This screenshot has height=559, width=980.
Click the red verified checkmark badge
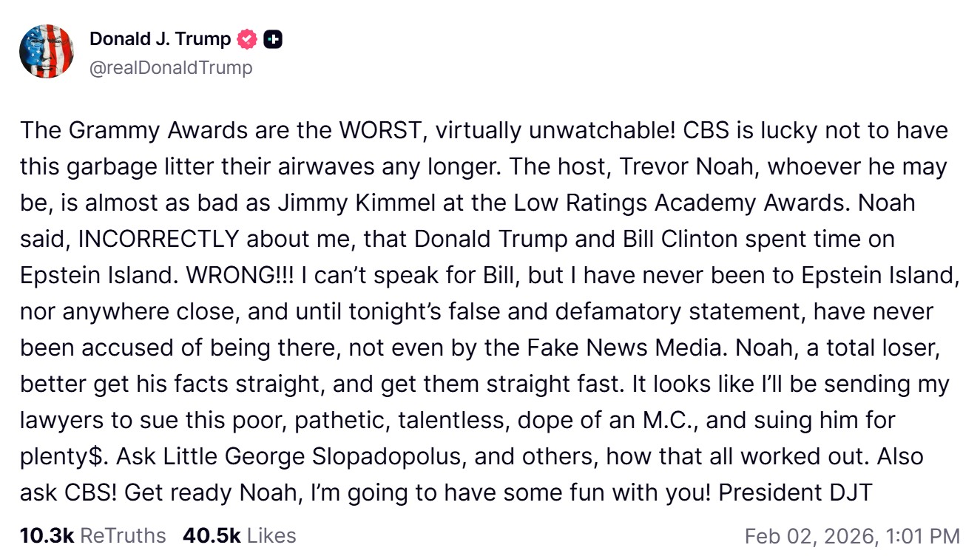point(248,39)
